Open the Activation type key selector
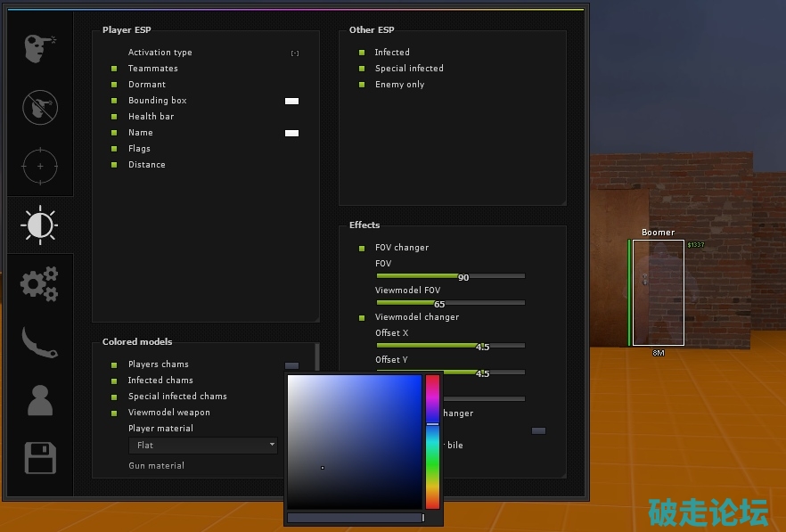The image size is (786, 532). tap(295, 53)
